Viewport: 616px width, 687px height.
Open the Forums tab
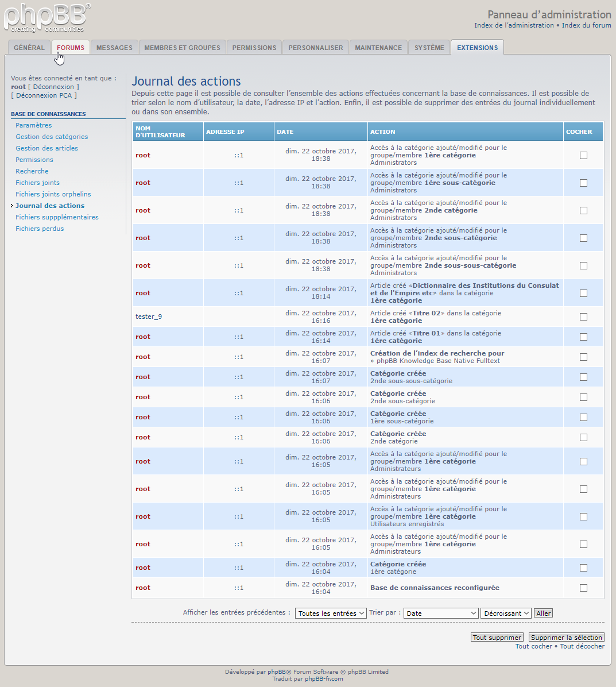tap(71, 48)
